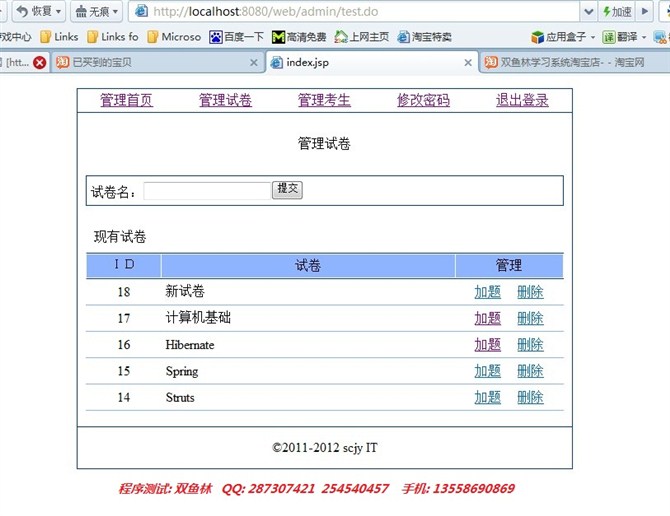670x516 pixels.
Task: Open the 恢复 dropdown arrow
Action: tap(59, 12)
